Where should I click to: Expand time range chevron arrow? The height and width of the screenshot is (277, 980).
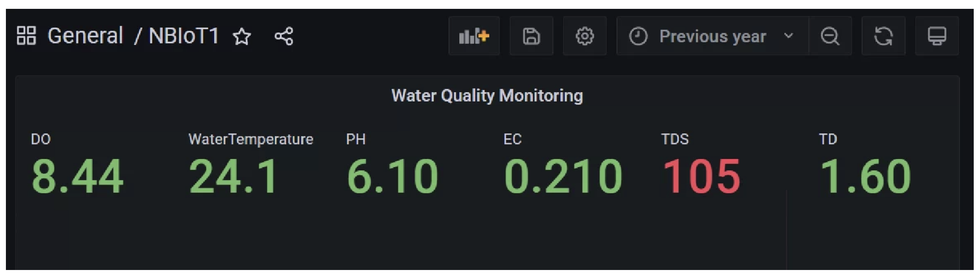pos(789,36)
